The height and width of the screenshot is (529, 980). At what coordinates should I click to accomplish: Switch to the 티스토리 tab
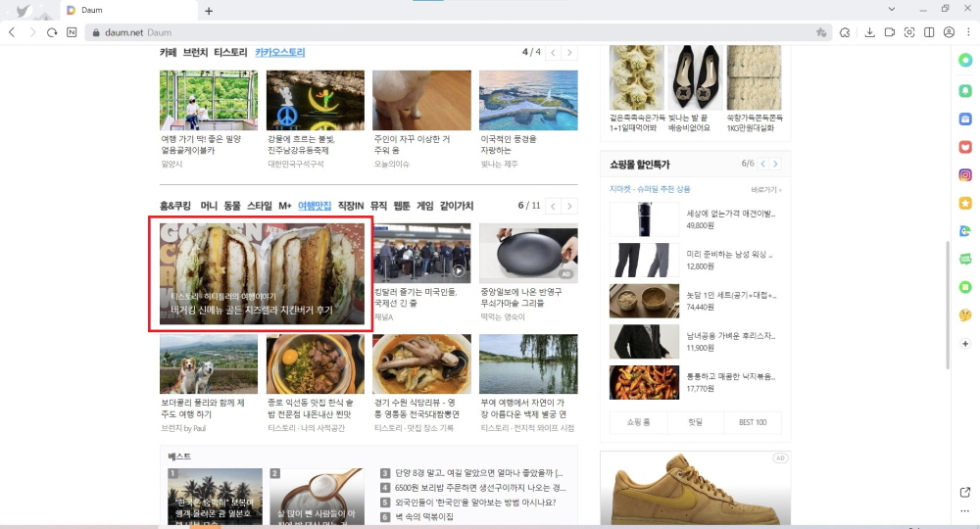click(230, 53)
